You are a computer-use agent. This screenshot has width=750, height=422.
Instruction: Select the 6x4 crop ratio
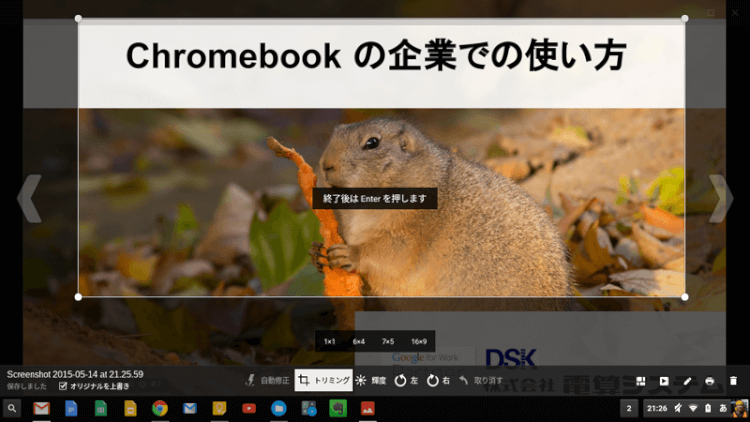point(358,342)
